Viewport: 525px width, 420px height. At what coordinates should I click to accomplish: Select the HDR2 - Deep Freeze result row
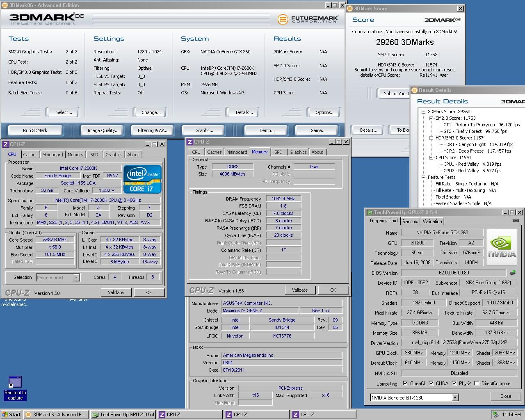(x=477, y=151)
